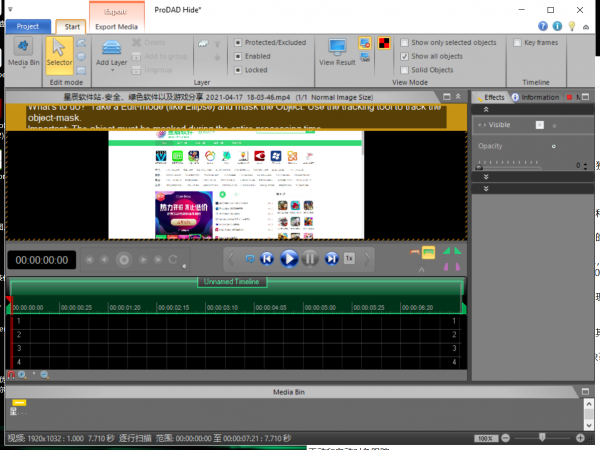Open the blue info icon in title area
600x450 pixels.
[557, 26]
